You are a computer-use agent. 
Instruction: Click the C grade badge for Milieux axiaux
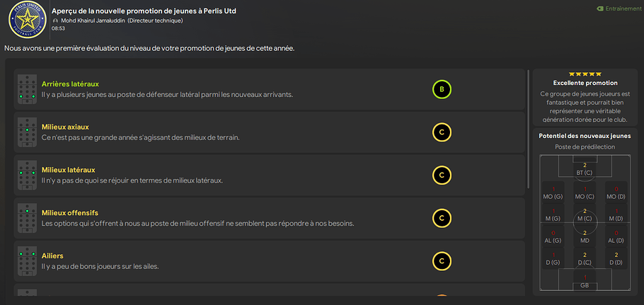click(x=442, y=132)
